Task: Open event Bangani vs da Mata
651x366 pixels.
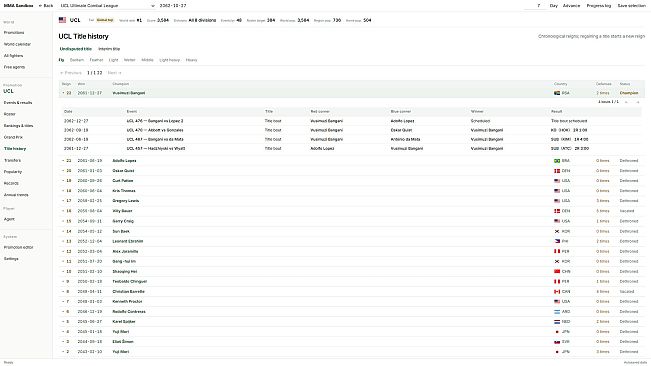Action: (x=155, y=139)
